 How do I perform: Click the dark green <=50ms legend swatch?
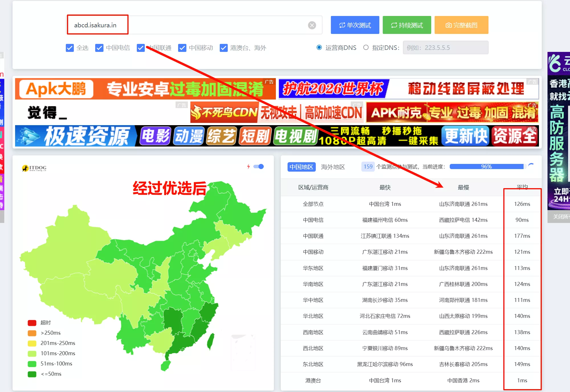point(32,374)
